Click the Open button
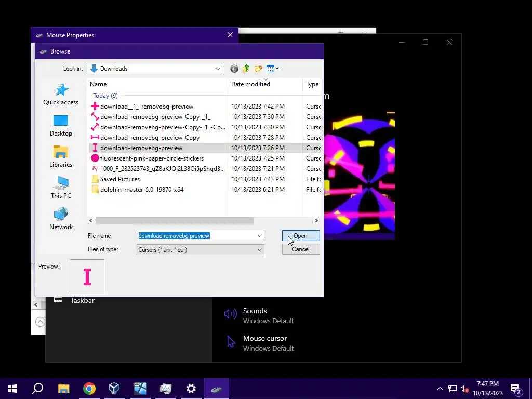This screenshot has height=399, width=532. (x=301, y=236)
